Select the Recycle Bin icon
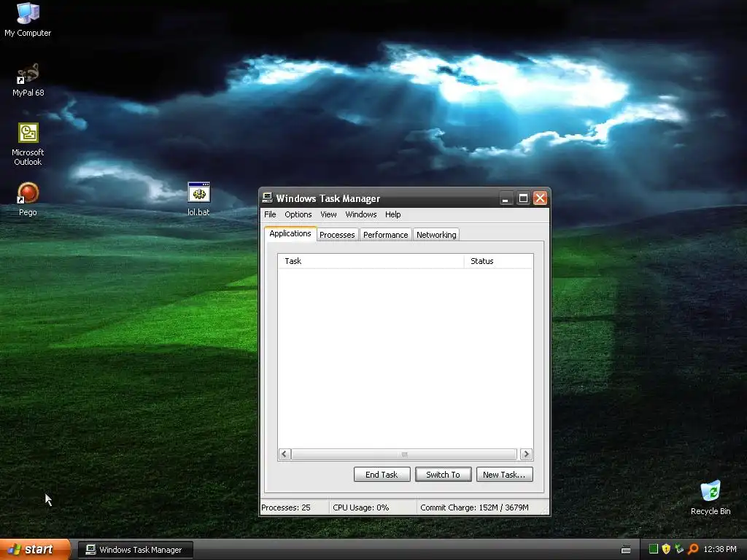The image size is (747, 560). 711,497
